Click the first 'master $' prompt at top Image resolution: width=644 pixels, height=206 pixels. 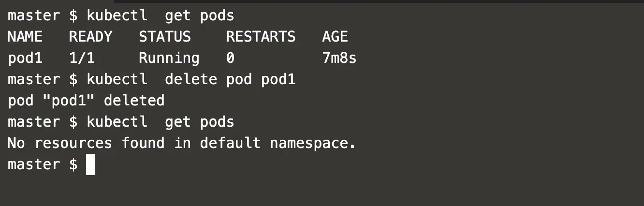(x=43, y=16)
